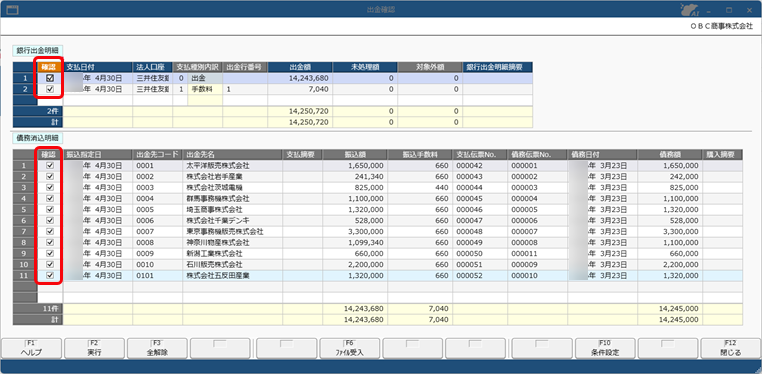The image size is (762, 374).
Task: Click the 出金 payment type cell
Action: 205,78
